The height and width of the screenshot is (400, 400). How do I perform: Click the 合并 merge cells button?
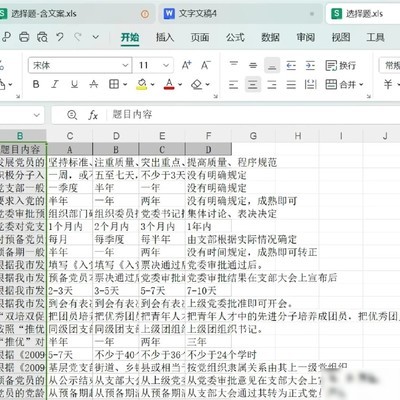340,84
